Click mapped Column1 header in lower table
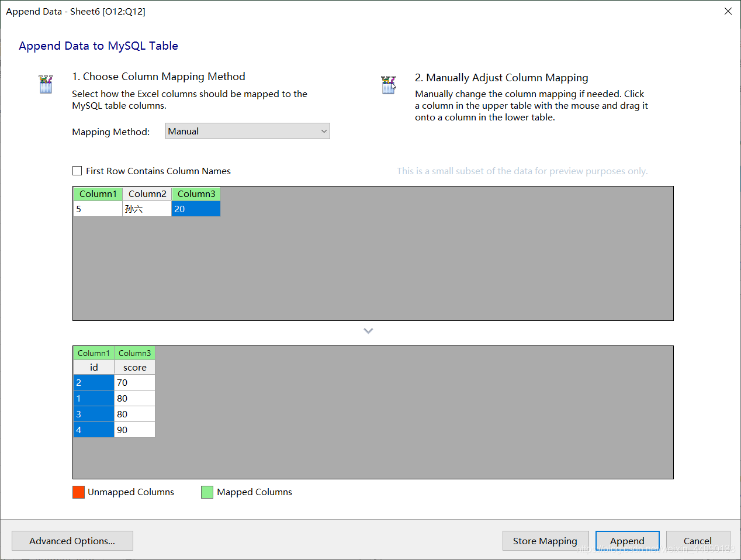Screen dimensions: 741x560 (94, 353)
